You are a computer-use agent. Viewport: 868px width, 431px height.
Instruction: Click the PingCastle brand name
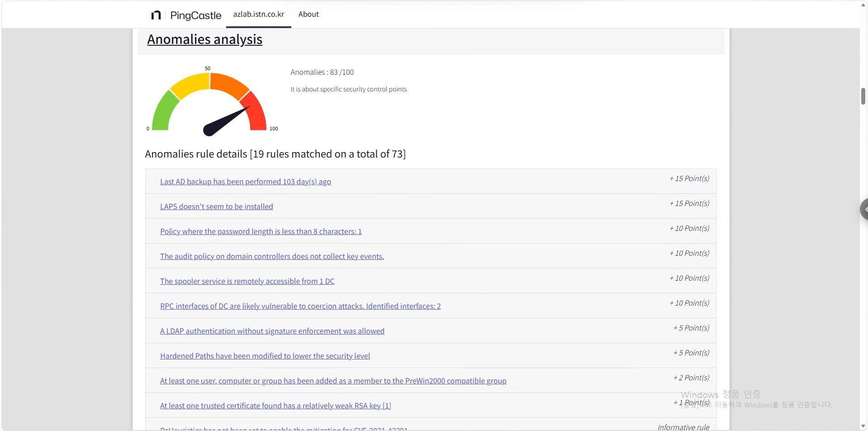tap(196, 15)
